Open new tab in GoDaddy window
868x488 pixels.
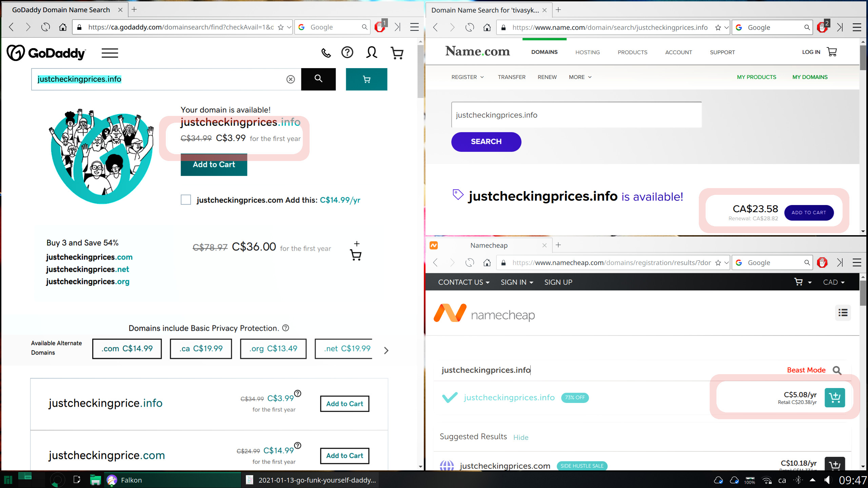click(134, 9)
